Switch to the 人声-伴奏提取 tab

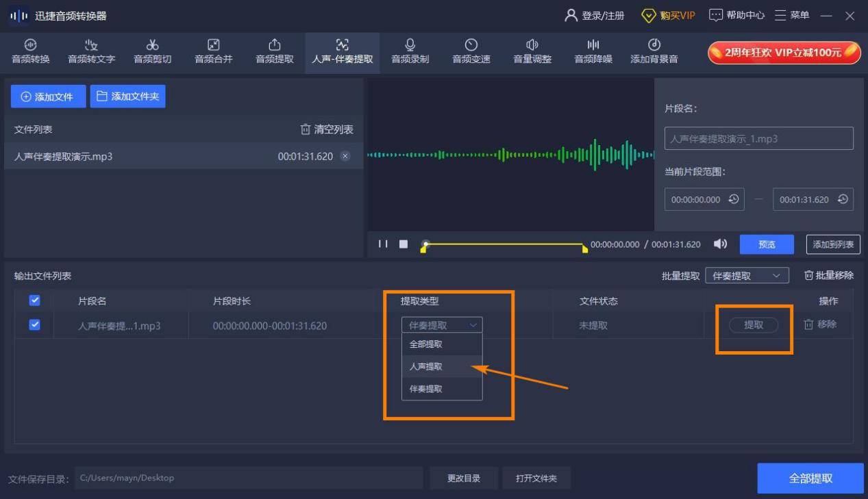tap(343, 52)
